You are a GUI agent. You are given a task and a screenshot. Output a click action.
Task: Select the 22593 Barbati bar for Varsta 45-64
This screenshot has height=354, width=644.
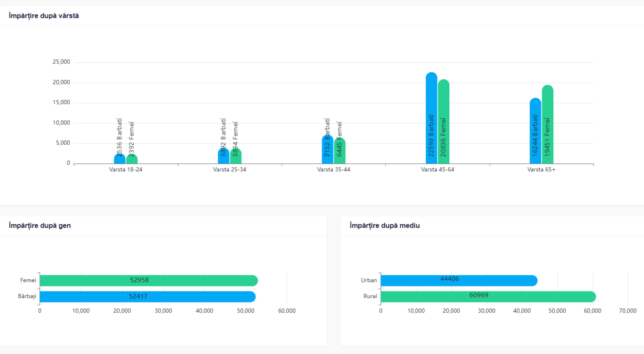tap(432, 118)
